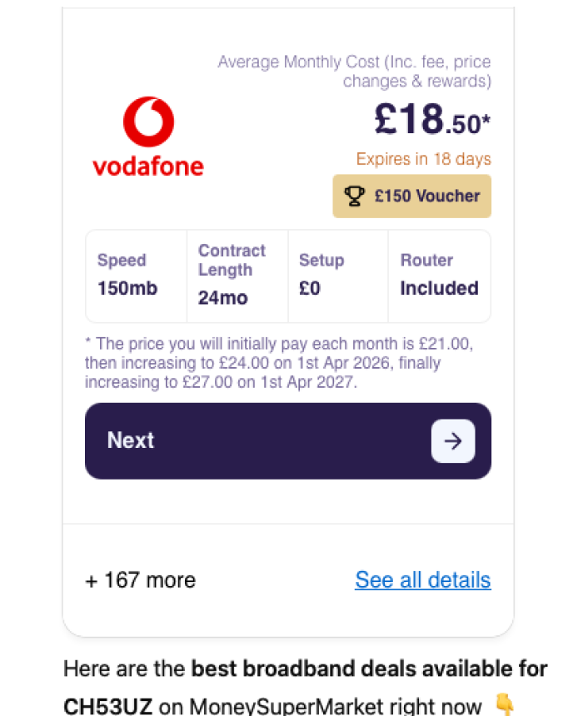The height and width of the screenshot is (716, 588).
Task: Click the £18.50 average monthly price
Action: (431, 121)
